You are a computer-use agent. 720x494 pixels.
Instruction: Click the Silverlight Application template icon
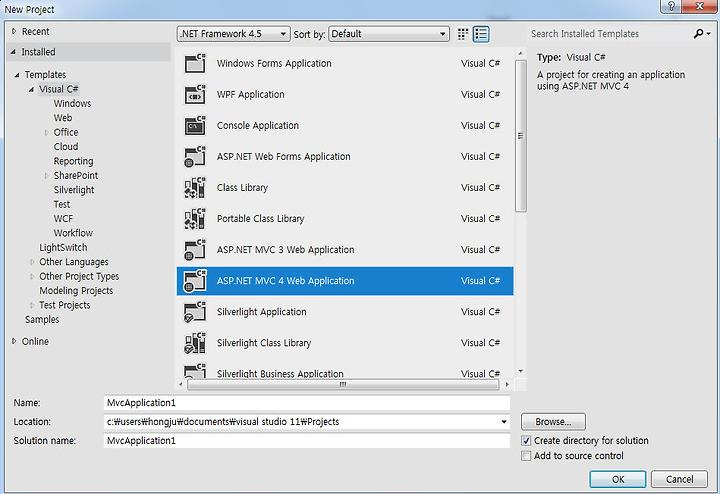(195, 312)
